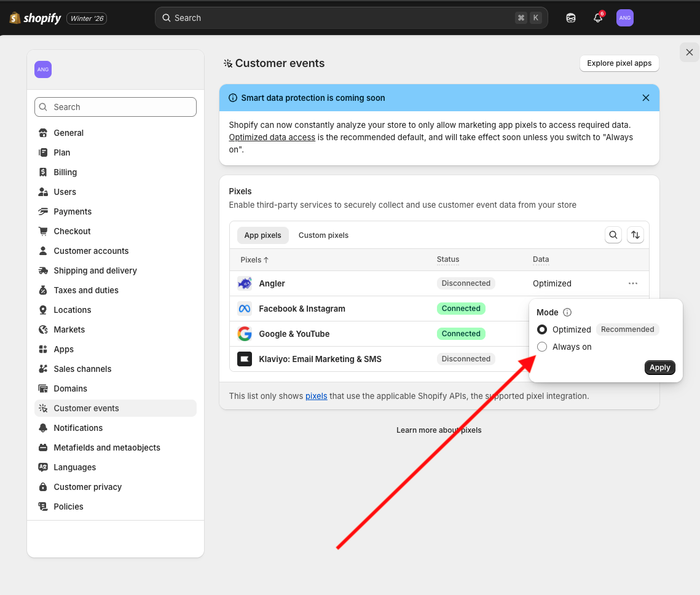Viewport: 700px width, 595px height.
Task: Click the Notifications bell icon in sidebar
Action: 43,428
